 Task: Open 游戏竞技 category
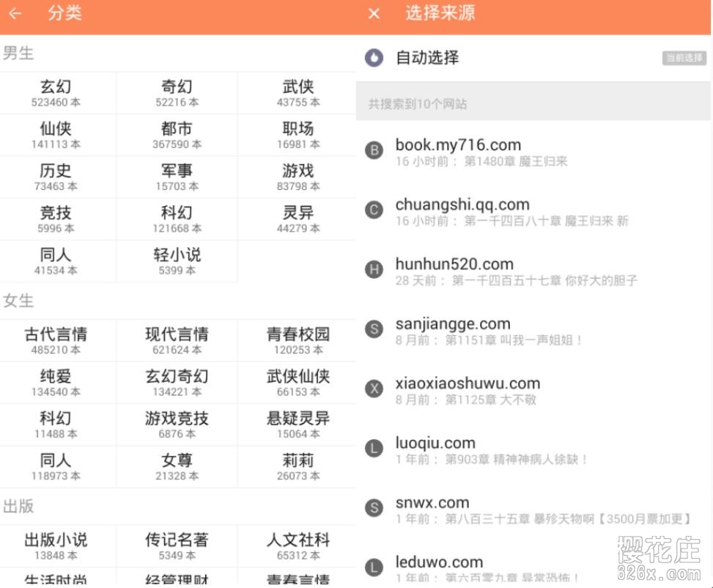coord(177,425)
